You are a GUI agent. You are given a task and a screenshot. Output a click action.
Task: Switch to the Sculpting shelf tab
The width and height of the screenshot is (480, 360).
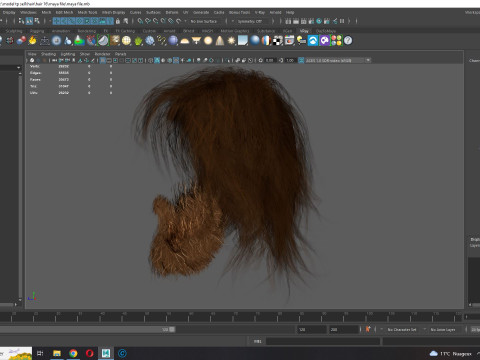pos(14,31)
